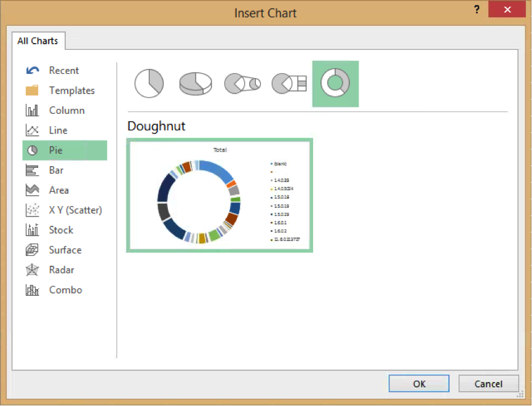This screenshot has height=406, width=532.
Task: Choose the 3-D Pie chart subtype icon
Action: click(195, 83)
